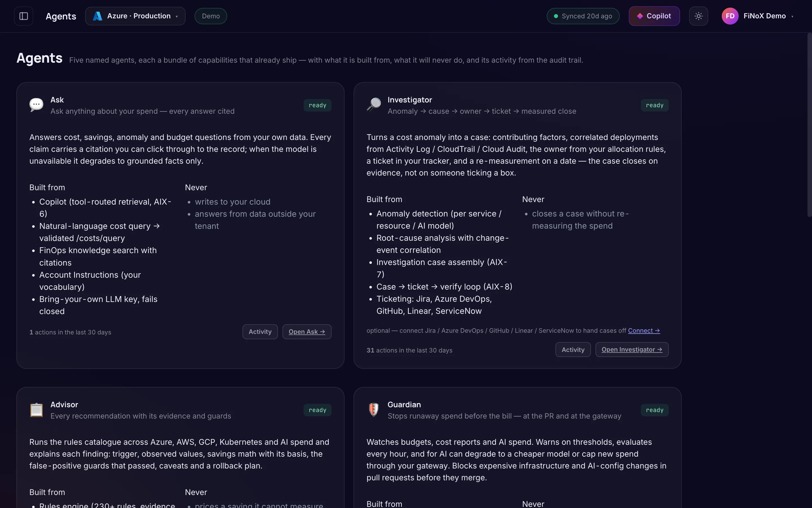View Activity for the Investigator agent
Screen dimensions: 812x508
[573, 349]
